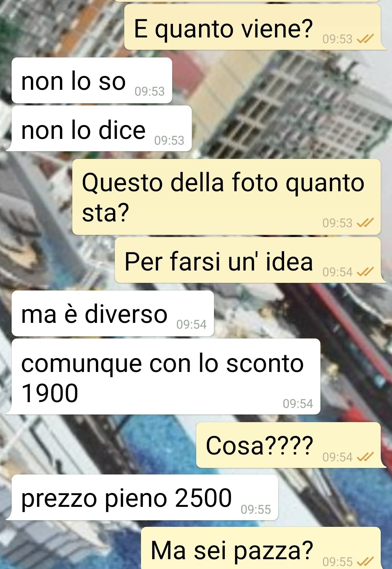Screen dimensions: 392x569
Task: Tap double ticks on 'Per farsi un' idea'
Action: click(x=365, y=272)
